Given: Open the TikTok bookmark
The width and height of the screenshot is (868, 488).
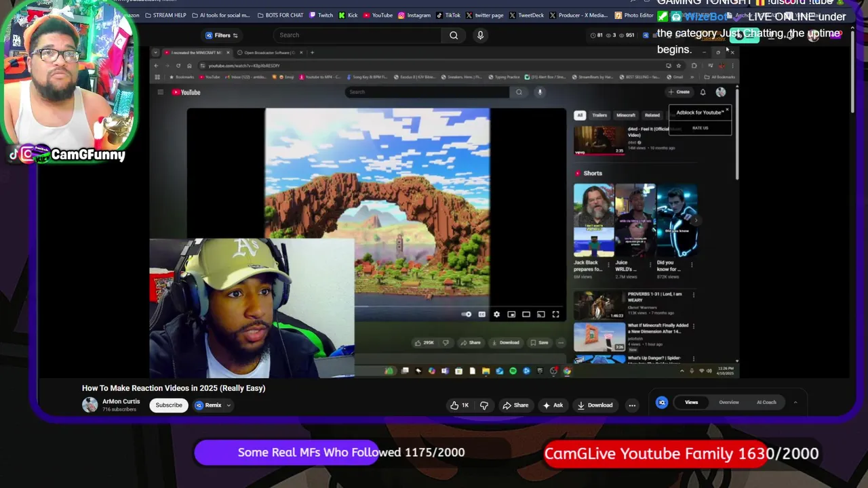Looking at the screenshot, I should click(x=448, y=15).
